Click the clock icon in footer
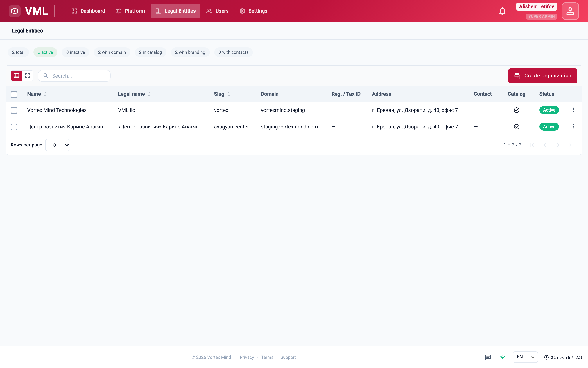This screenshot has width=588, height=368. coord(546,357)
